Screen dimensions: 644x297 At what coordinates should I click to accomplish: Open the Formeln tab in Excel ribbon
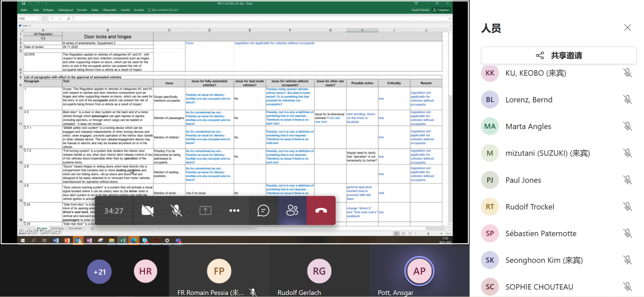point(82,10)
